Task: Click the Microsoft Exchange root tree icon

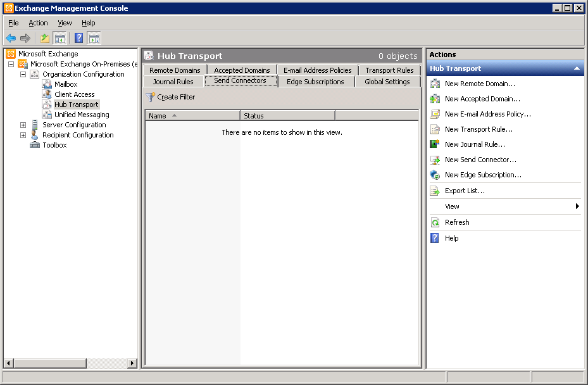Action: pyautogui.click(x=11, y=54)
